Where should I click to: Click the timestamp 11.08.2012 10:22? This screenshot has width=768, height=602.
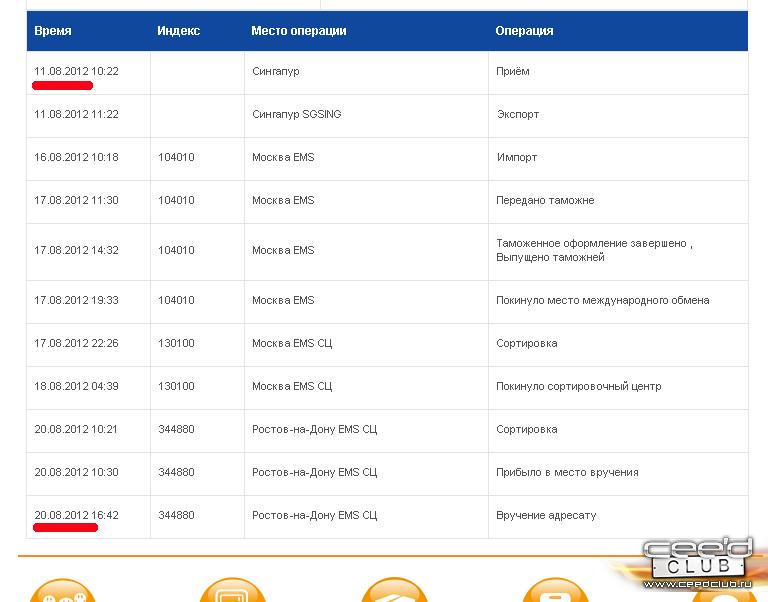click(x=76, y=71)
